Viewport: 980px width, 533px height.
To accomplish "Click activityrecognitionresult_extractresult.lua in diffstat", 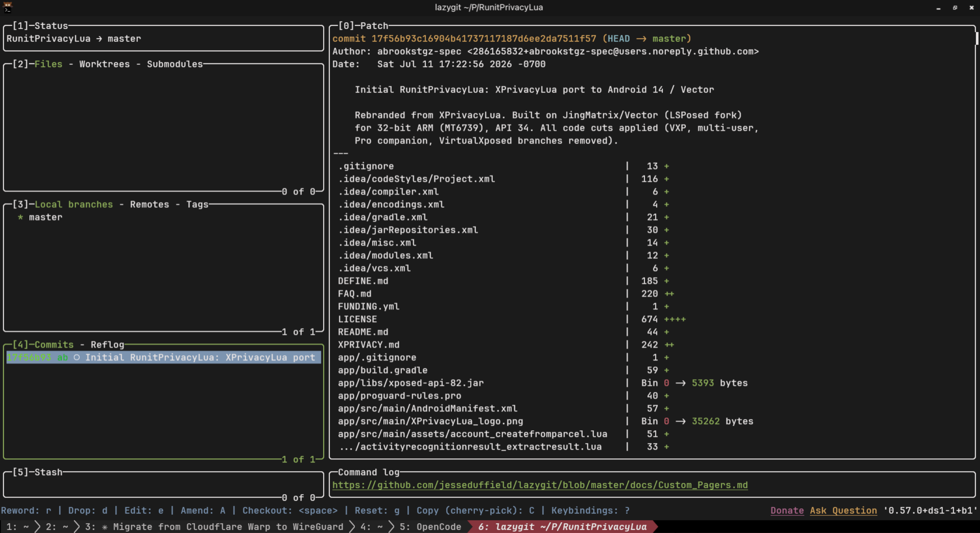I will pyautogui.click(x=471, y=447).
